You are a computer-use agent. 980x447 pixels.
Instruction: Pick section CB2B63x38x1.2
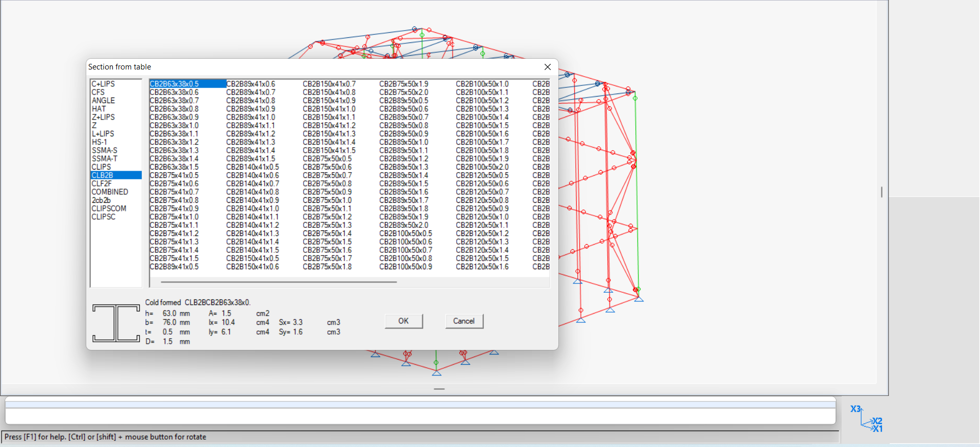(x=174, y=142)
